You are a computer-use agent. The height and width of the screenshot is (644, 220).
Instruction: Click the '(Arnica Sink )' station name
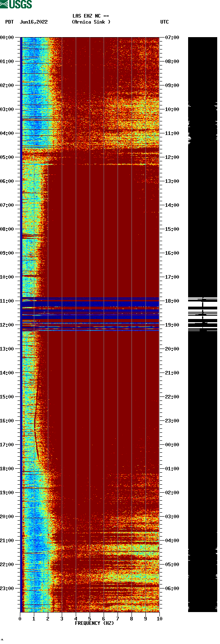91,22
